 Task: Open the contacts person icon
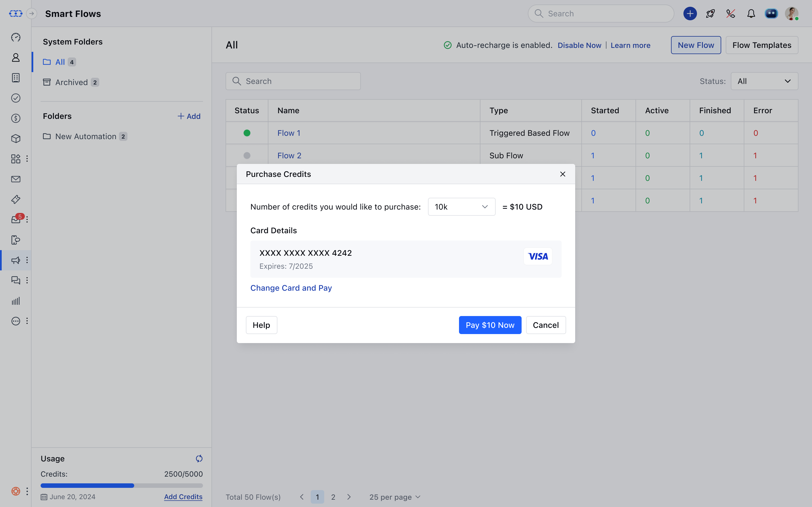(16, 57)
